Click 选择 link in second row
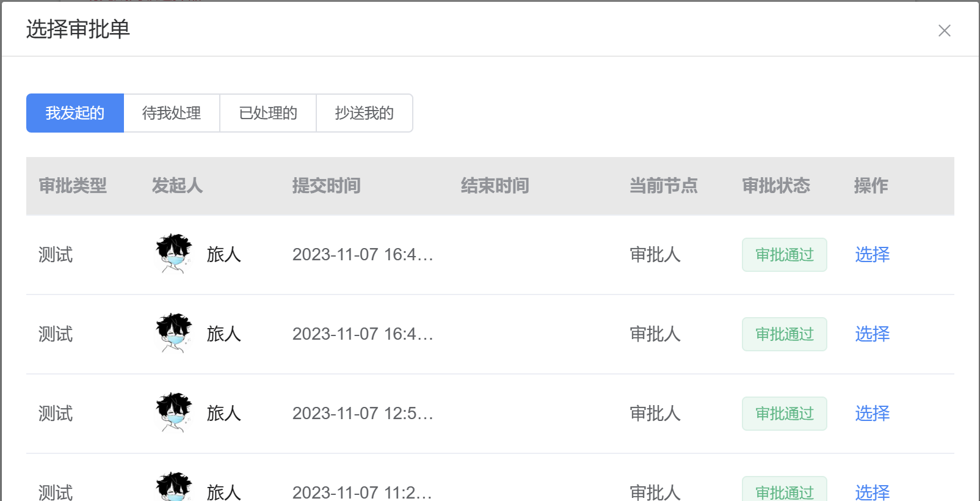This screenshot has height=501, width=980. 872,334
